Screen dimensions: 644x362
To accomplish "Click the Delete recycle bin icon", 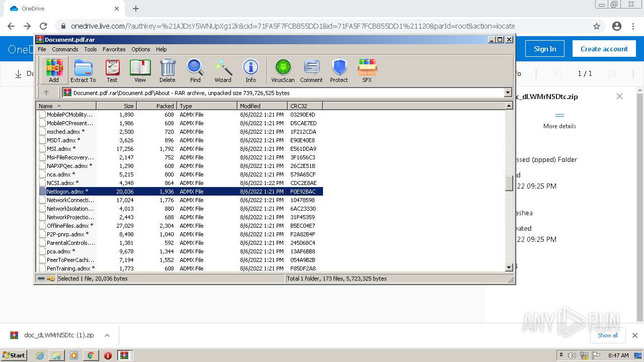I will coord(168,70).
